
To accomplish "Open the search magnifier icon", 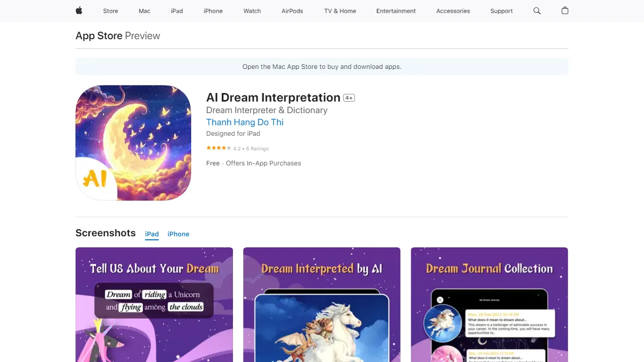I will [537, 11].
